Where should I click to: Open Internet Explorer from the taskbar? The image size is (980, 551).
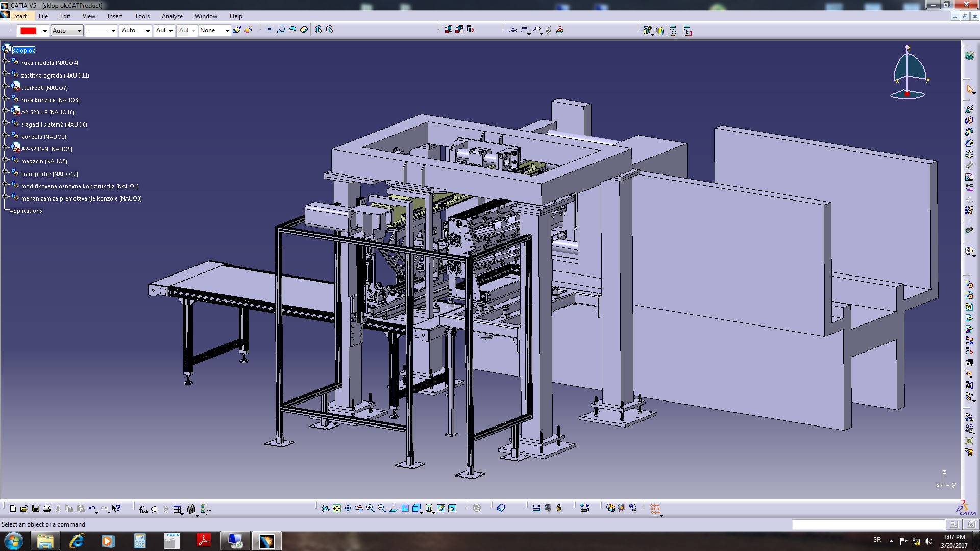coord(77,541)
